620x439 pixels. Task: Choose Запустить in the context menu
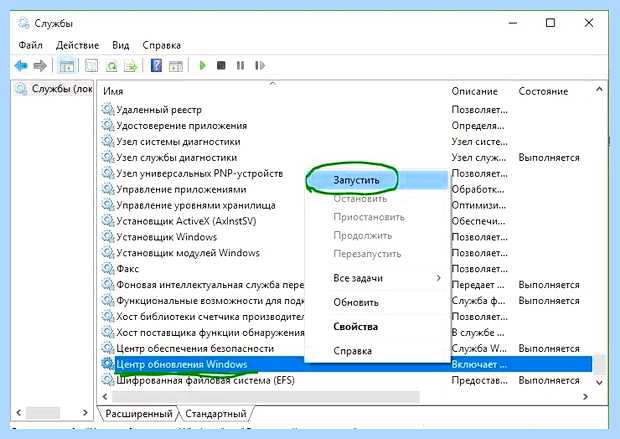point(378,180)
